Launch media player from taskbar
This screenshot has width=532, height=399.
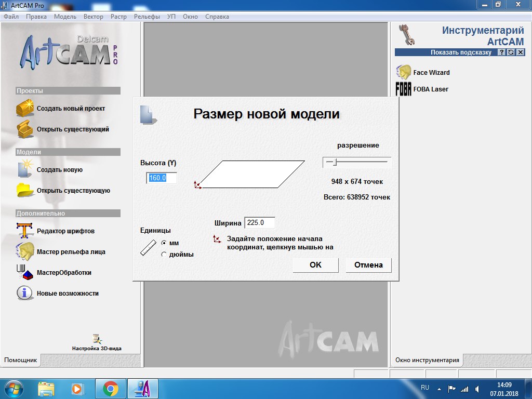[77, 389]
